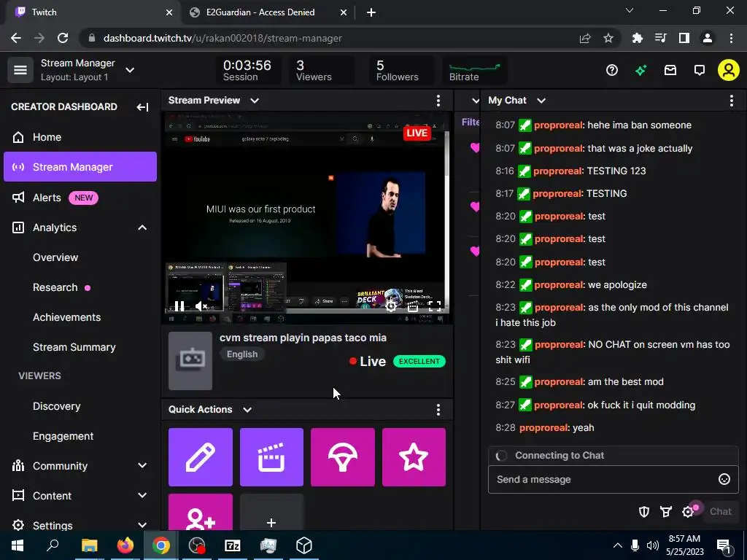Collapse the Creator Dashboard sidebar
This screenshot has height=560, width=747.
(x=142, y=107)
